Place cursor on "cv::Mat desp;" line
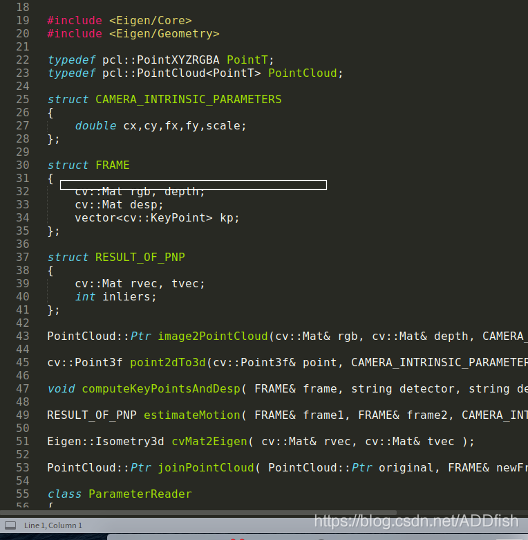This screenshot has height=540, width=528. coord(119,205)
